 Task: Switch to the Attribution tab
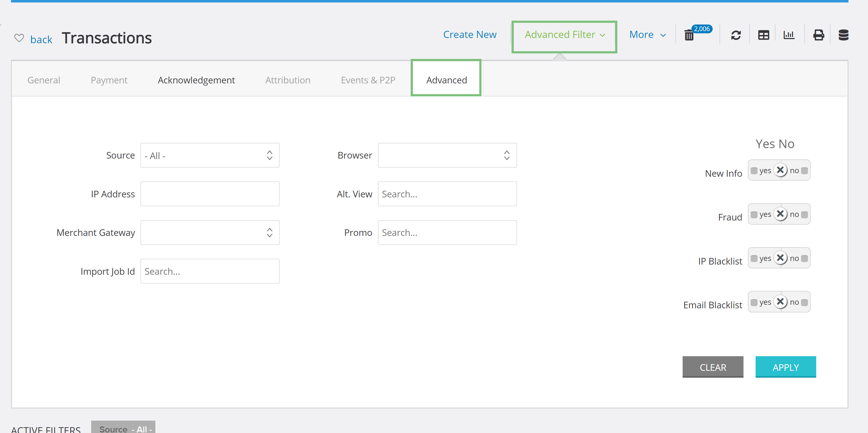288,80
